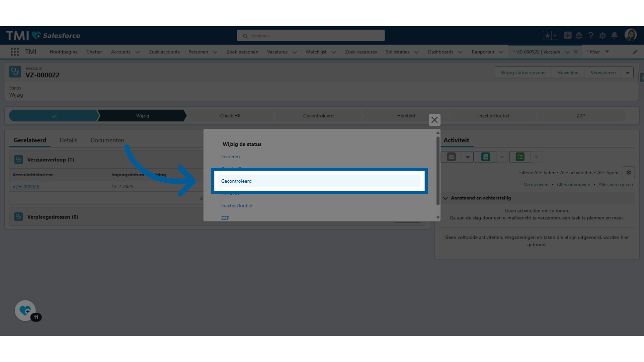Viewport: 644px width, 362px height.
Task: Switch to the Documenten tab
Action: (107, 140)
